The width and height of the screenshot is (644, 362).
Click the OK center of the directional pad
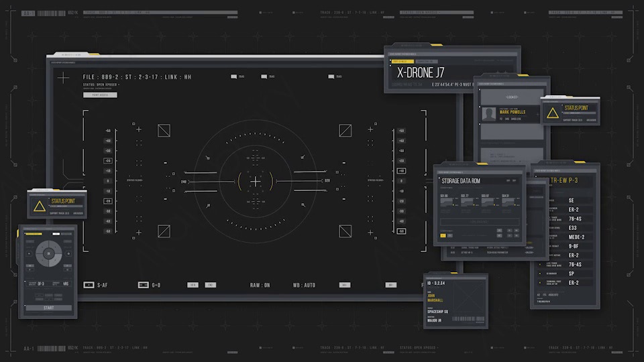[x=49, y=253]
